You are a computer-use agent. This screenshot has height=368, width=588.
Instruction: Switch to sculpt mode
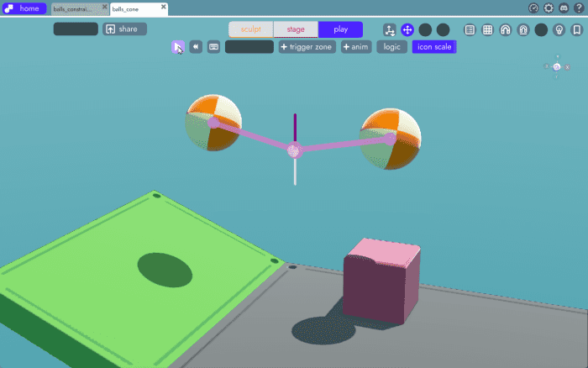[251, 29]
